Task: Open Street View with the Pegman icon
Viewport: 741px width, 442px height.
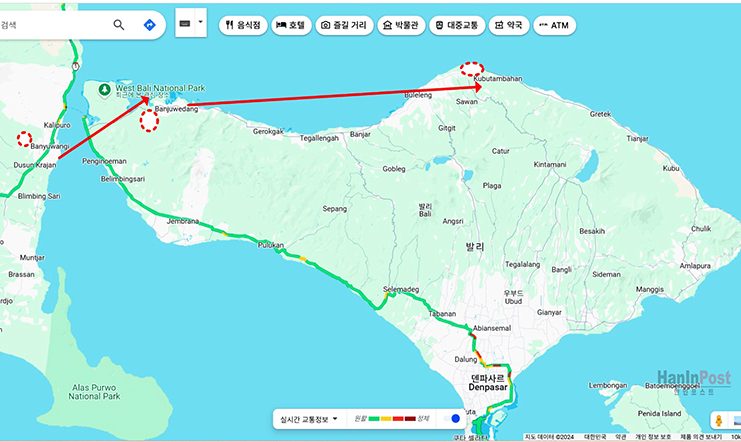Action: click(719, 421)
